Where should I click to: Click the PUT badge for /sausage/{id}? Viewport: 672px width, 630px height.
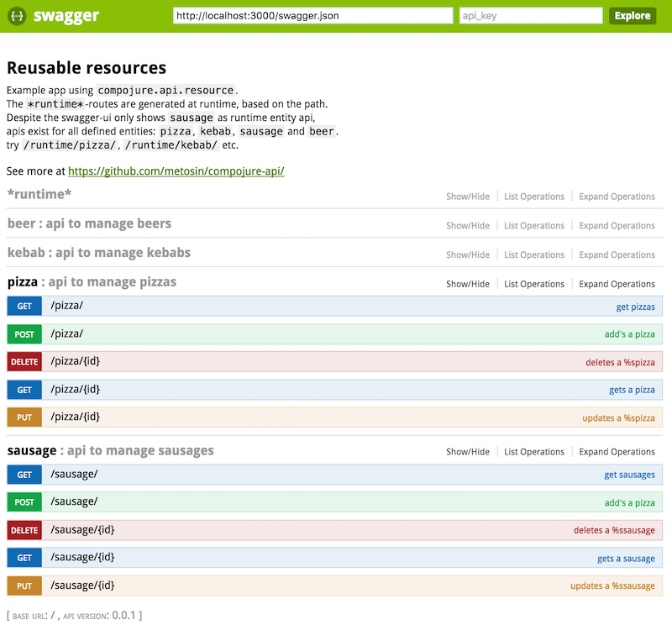[x=24, y=586]
